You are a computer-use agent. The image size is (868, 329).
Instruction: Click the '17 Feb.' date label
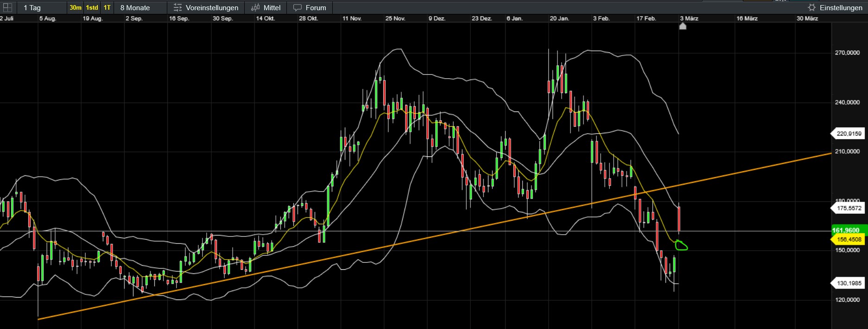pos(646,19)
